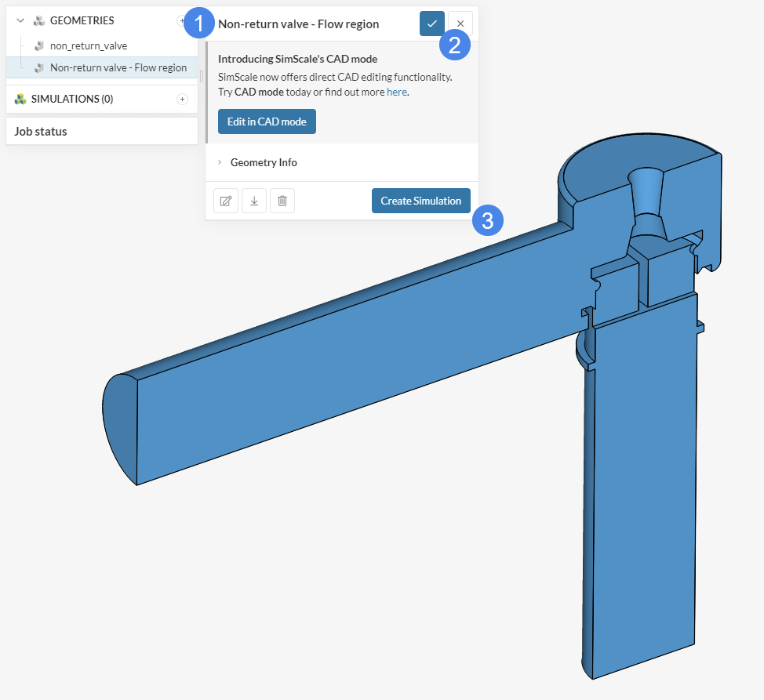The height and width of the screenshot is (700, 764).
Task: Download the geometry with arrow icon
Action: click(x=254, y=201)
